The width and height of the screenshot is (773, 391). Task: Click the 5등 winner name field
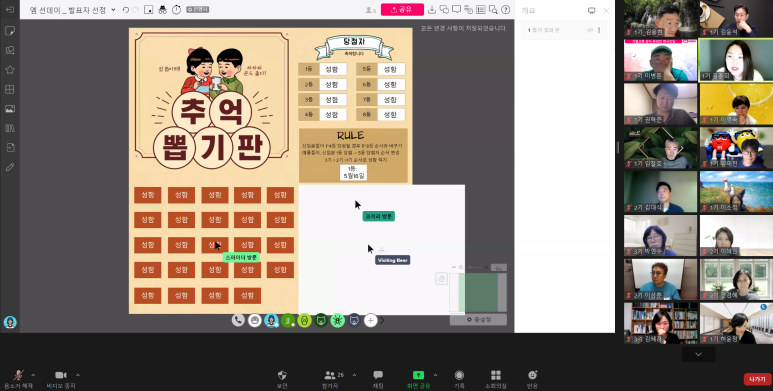coord(391,70)
